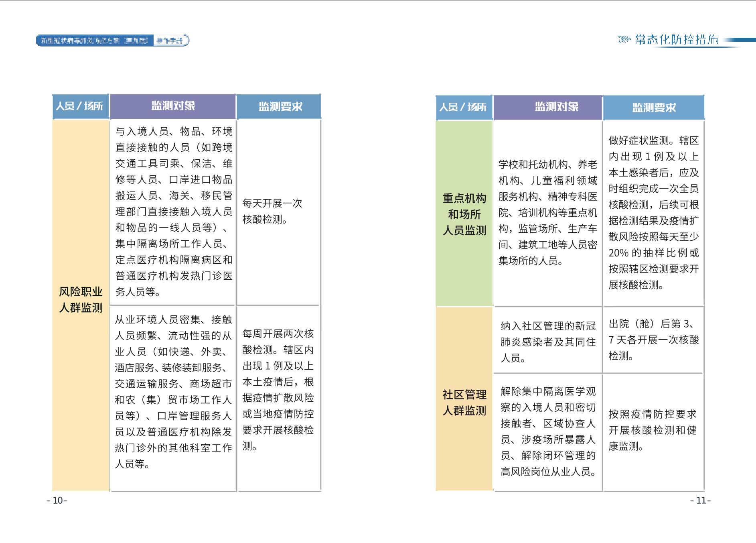756x543 pixels.
Task: Click cell beginning 按照疫情防控要求
Action: 654,432
